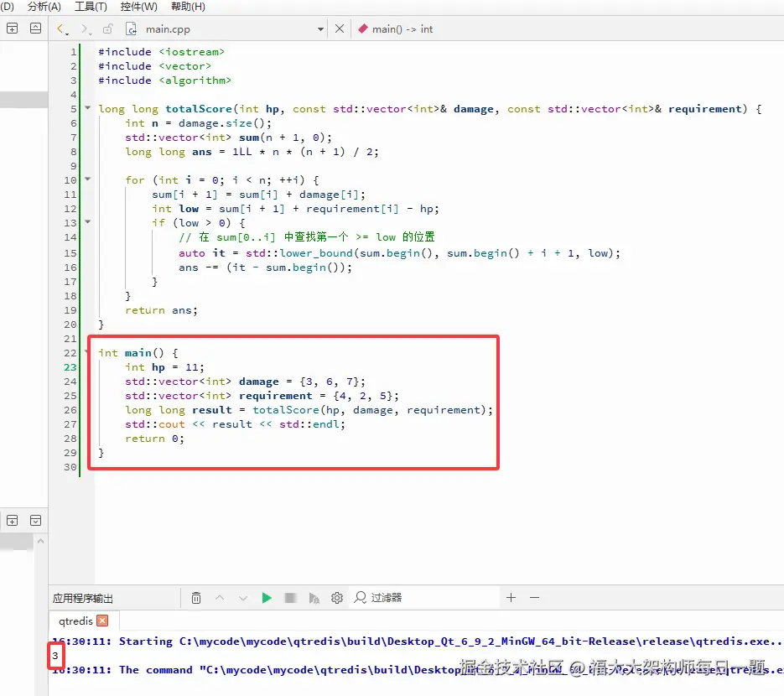
Task: Click the std::cout statement on line 27
Action: [235, 424]
